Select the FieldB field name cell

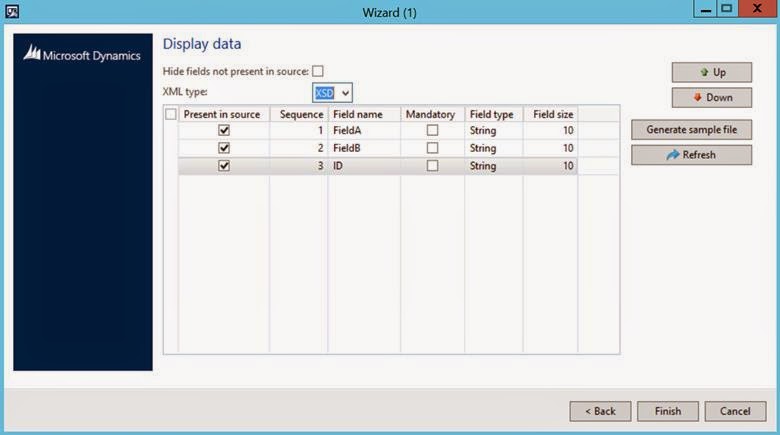tap(364, 148)
